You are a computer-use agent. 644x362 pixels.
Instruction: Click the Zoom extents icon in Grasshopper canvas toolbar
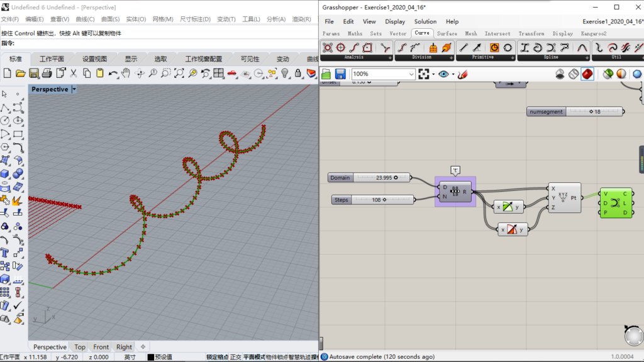[424, 74]
